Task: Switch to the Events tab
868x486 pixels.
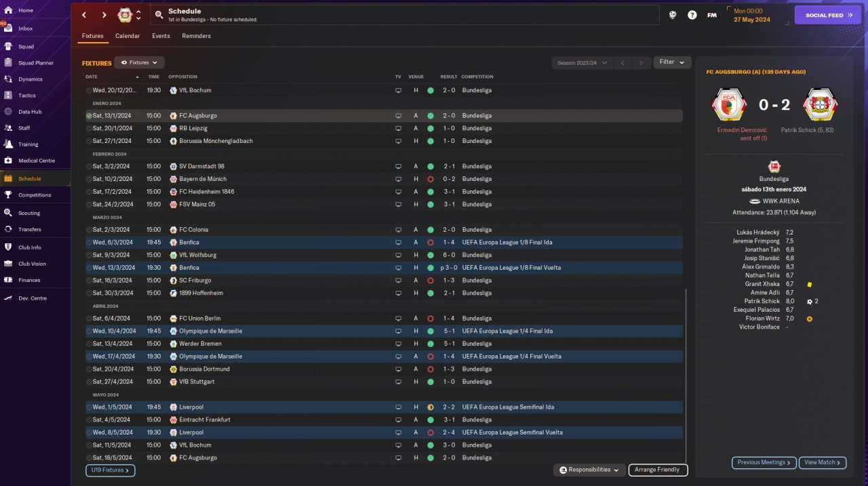Action: point(161,36)
